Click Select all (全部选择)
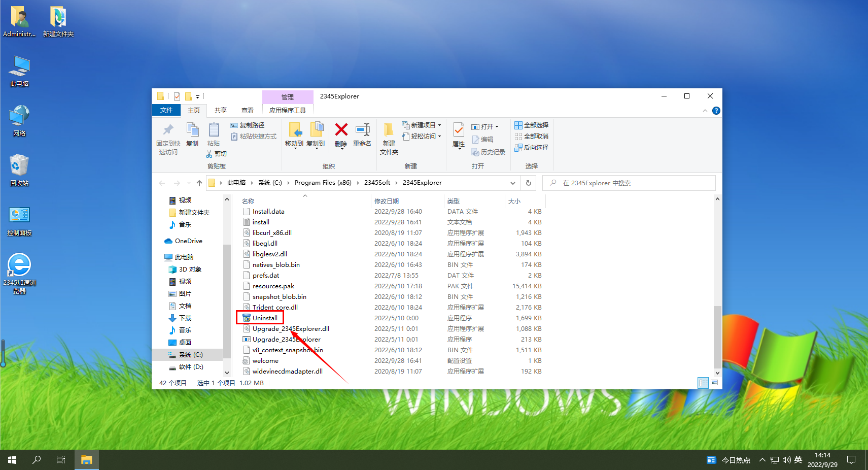 click(531, 125)
